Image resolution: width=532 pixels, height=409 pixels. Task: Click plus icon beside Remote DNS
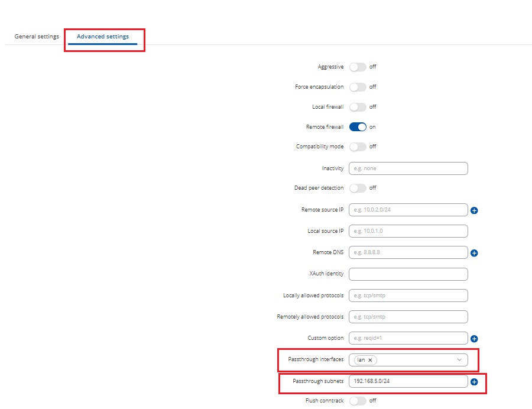(x=474, y=253)
